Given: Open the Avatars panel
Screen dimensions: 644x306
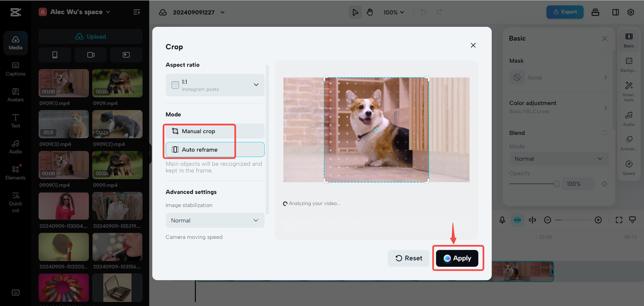Looking at the screenshot, I should coord(16,95).
